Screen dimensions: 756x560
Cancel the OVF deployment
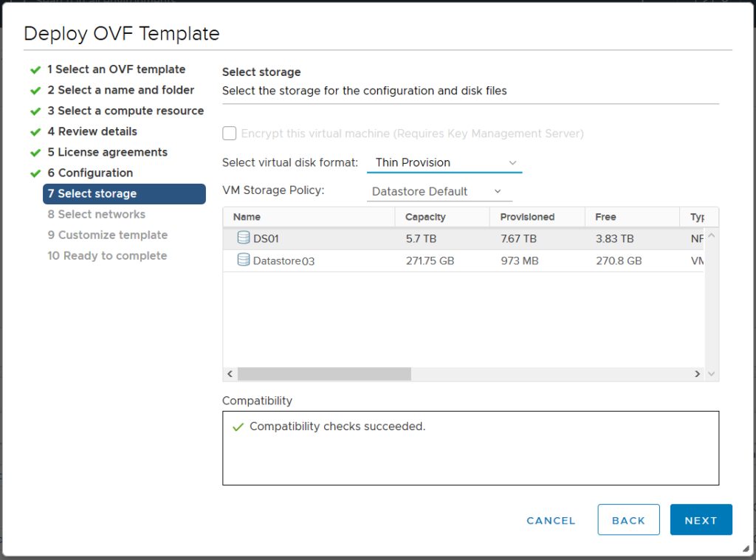pos(551,520)
